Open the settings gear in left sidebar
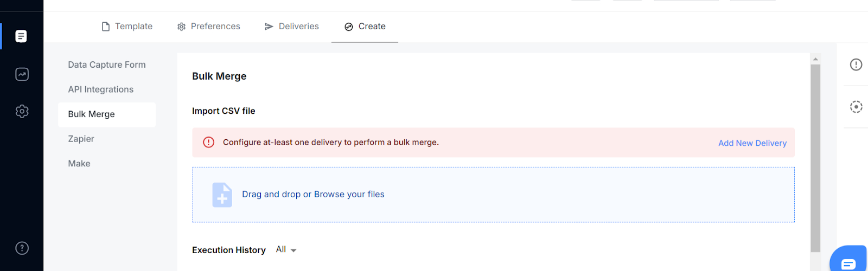This screenshot has width=868, height=271. pos(22,111)
